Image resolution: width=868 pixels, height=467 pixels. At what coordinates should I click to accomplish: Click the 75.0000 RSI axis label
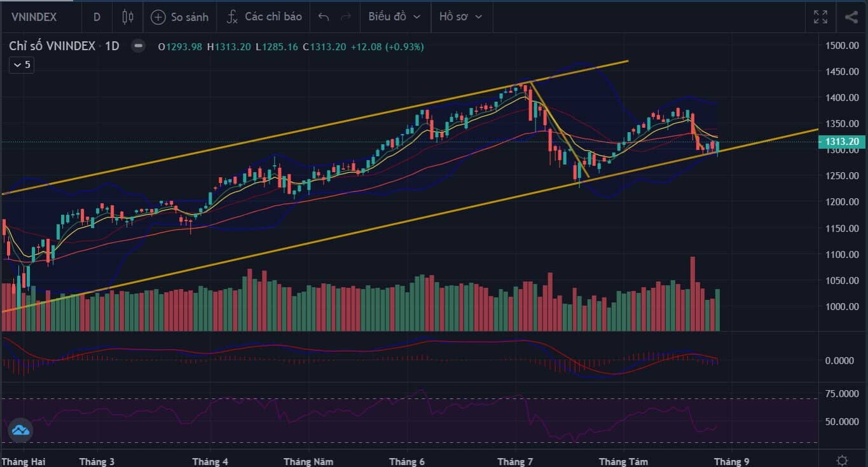point(843,394)
